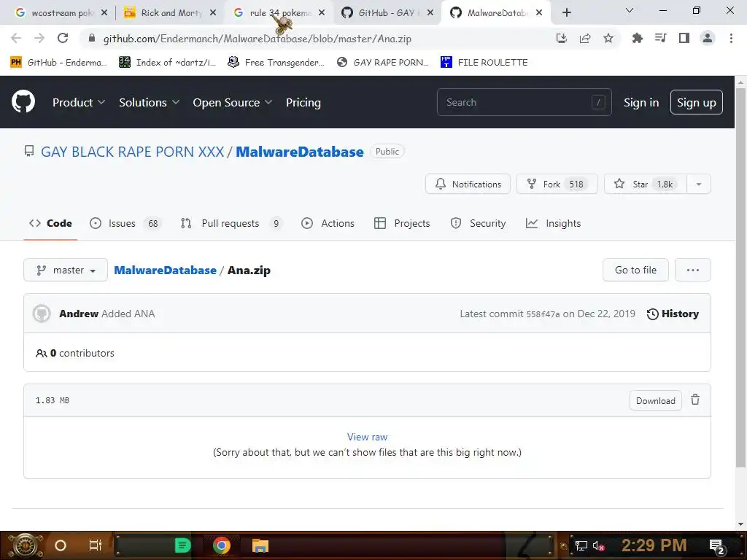Click the View raw link
This screenshot has width=747, height=560.
(x=368, y=437)
